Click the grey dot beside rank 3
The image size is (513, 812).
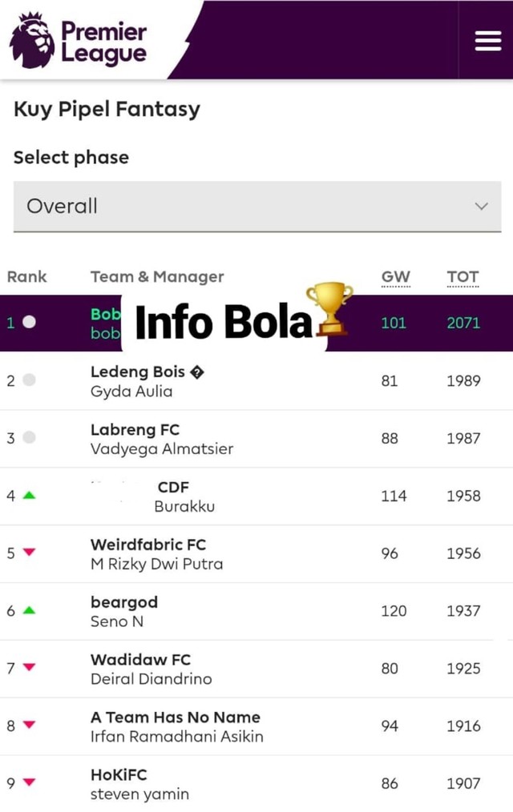(x=30, y=437)
